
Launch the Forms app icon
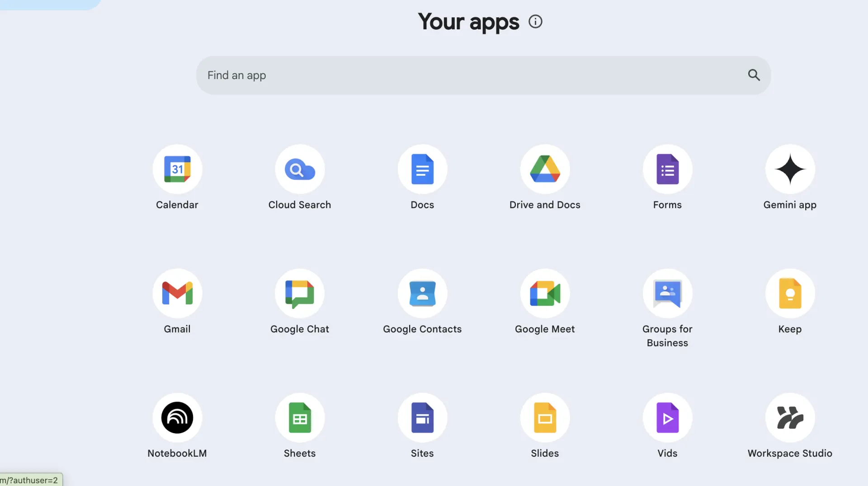point(667,169)
